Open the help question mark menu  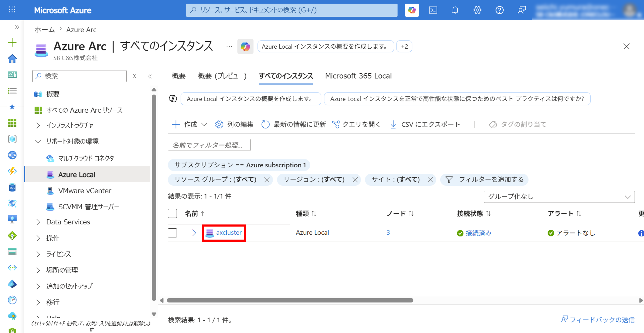(x=500, y=10)
